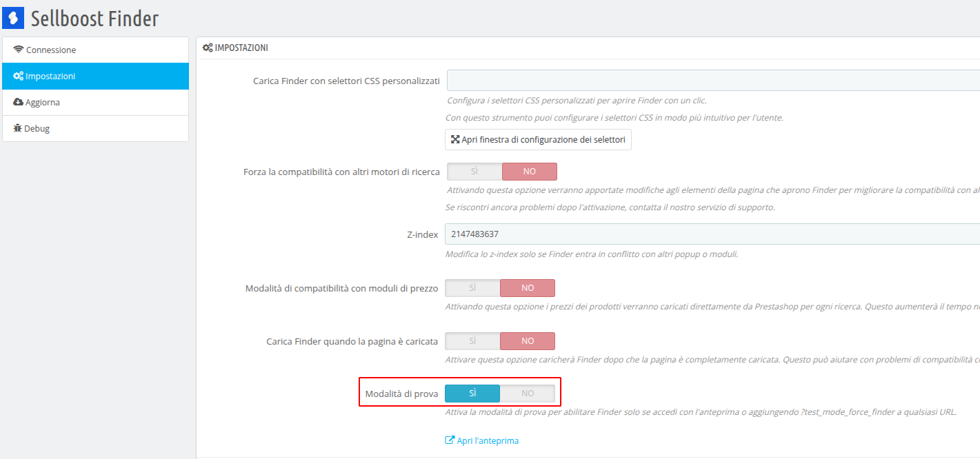The width and height of the screenshot is (980, 459).
Task: Switch price modules compatibility mode to SÌ
Action: click(x=472, y=288)
